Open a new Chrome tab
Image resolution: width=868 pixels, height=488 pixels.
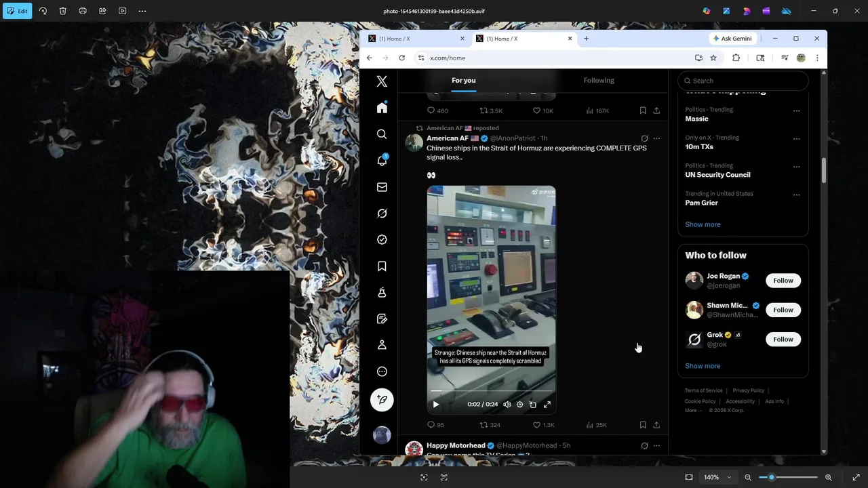[x=586, y=39]
